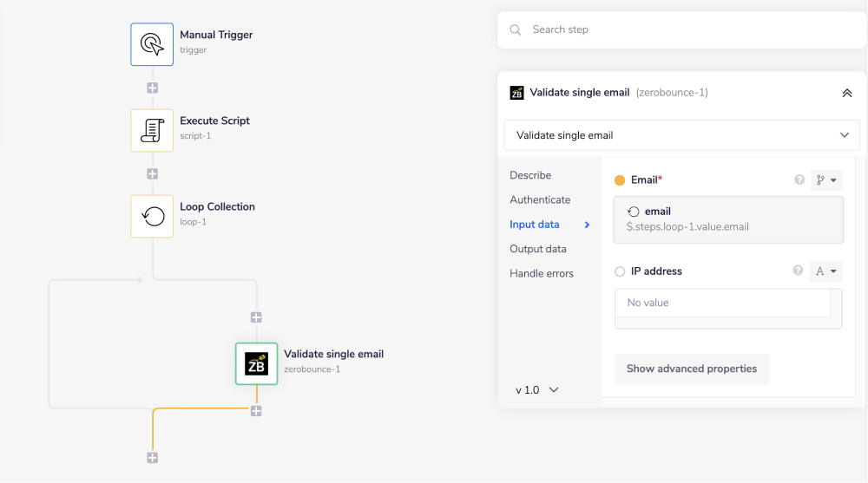This screenshot has height=483, width=868.
Task: Select the Execute Script step icon
Action: tap(152, 130)
